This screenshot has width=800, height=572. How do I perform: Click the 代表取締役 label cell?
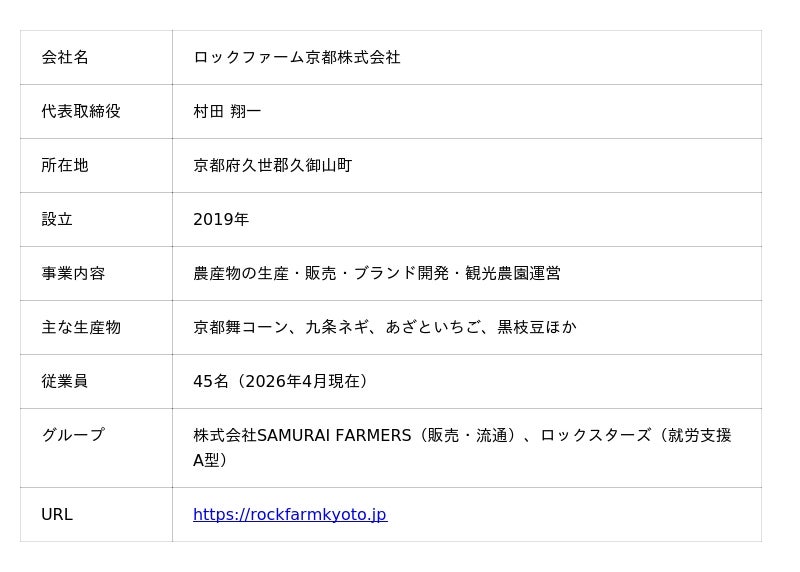(x=81, y=112)
